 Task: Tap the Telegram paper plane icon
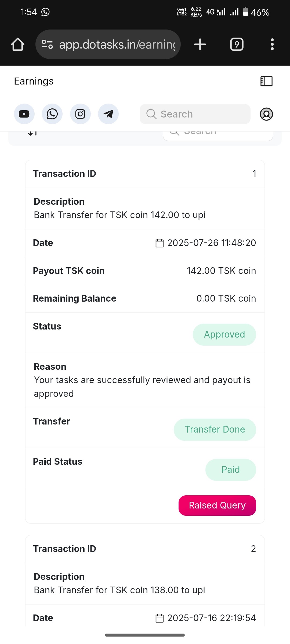pyautogui.click(x=108, y=114)
